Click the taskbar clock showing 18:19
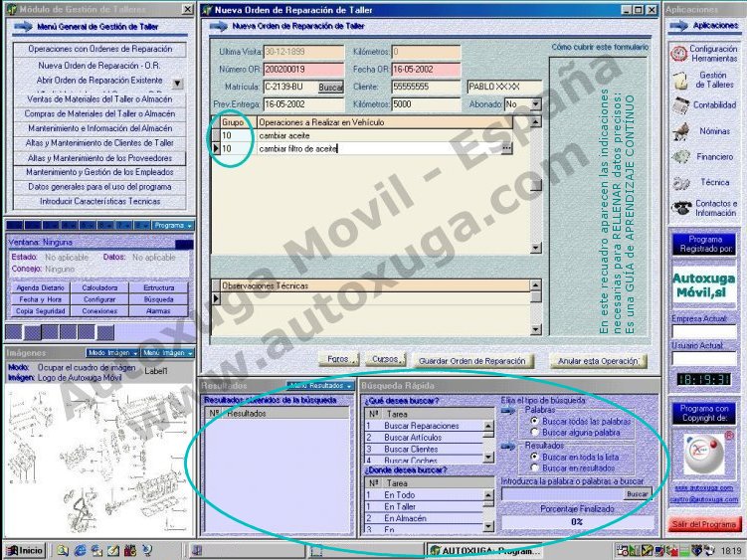Image resolution: width=747 pixels, height=560 pixels. tap(731, 551)
